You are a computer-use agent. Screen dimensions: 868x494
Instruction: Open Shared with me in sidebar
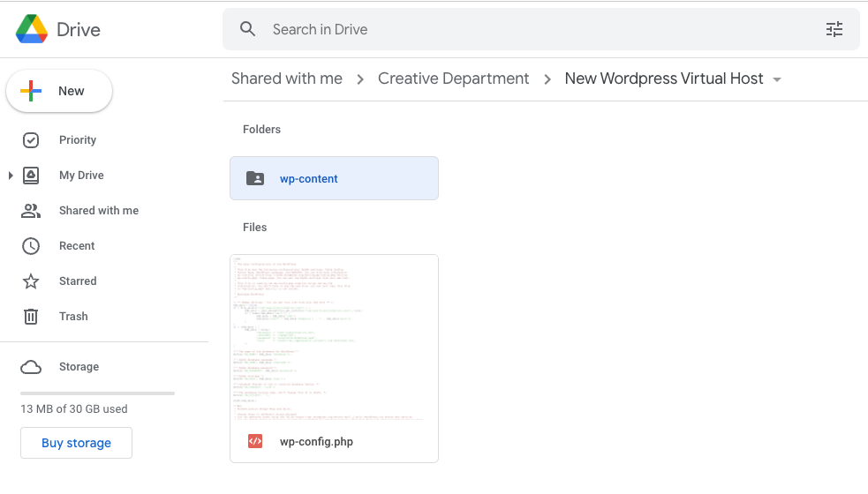tap(99, 211)
